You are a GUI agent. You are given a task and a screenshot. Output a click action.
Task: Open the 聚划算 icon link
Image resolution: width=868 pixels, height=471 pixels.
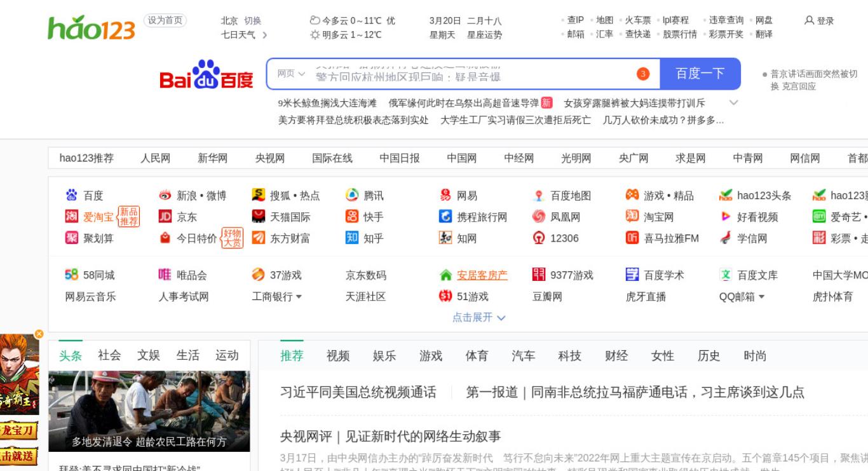pyautogui.click(x=72, y=238)
